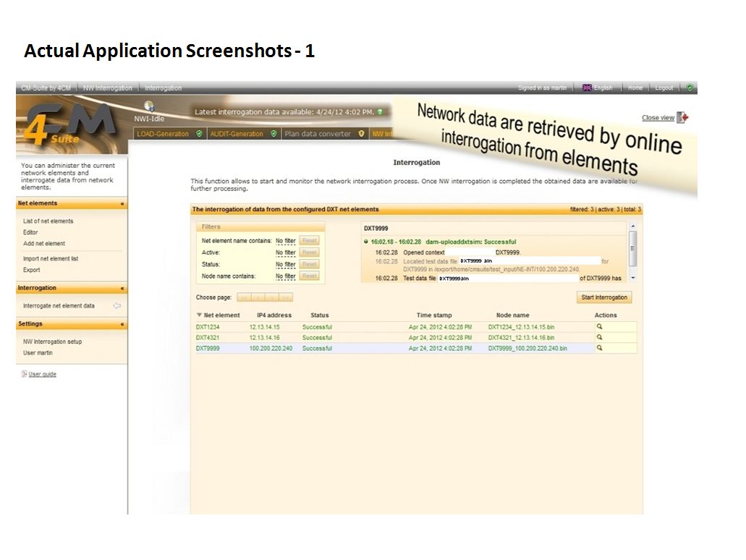This screenshot has height=560, width=746.
Task: Collapse the Settings sidebar section
Action: pos(122,324)
